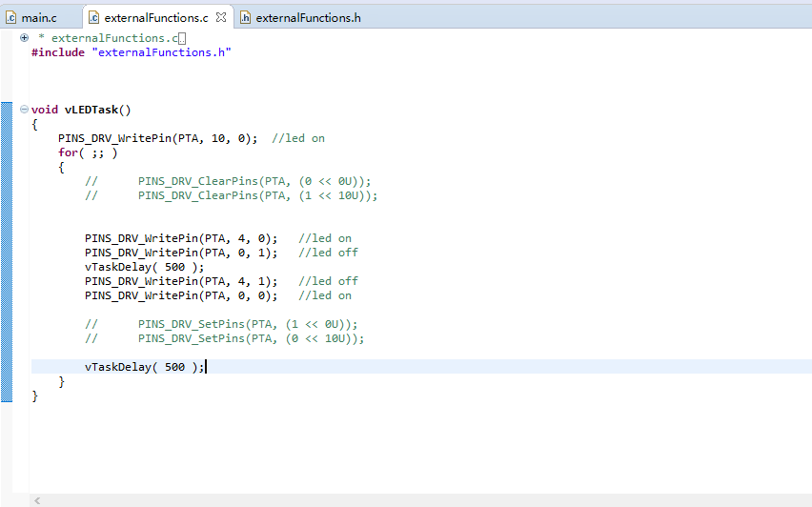Click commented PINS_DRV_ClearPins (0 << 0U) line
This screenshot has width=812, height=507.
pos(228,181)
